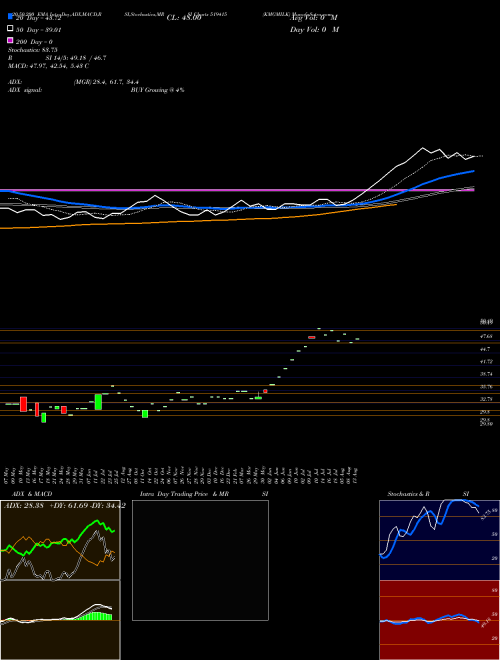Viewport: 500px width, 660px height.
Task: Click the orange long-term moving average line
Action: (198, 220)
